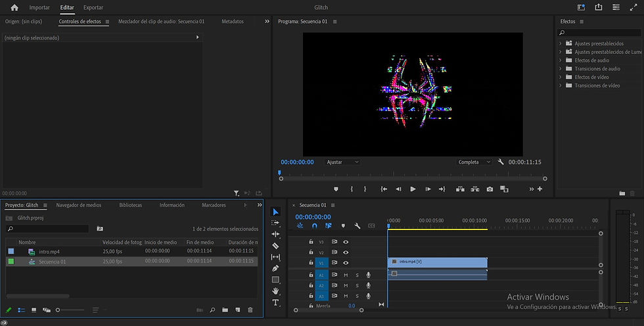The height and width of the screenshot is (326, 644).
Task: Select the Hand tool
Action: click(275, 291)
